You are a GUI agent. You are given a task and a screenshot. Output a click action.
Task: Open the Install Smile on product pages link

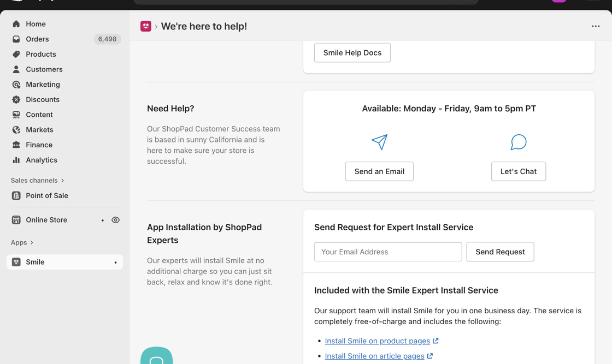[x=377, y=341]
